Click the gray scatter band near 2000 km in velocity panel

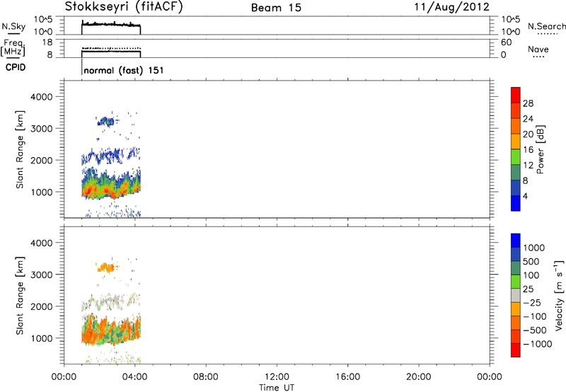point(108,301)
